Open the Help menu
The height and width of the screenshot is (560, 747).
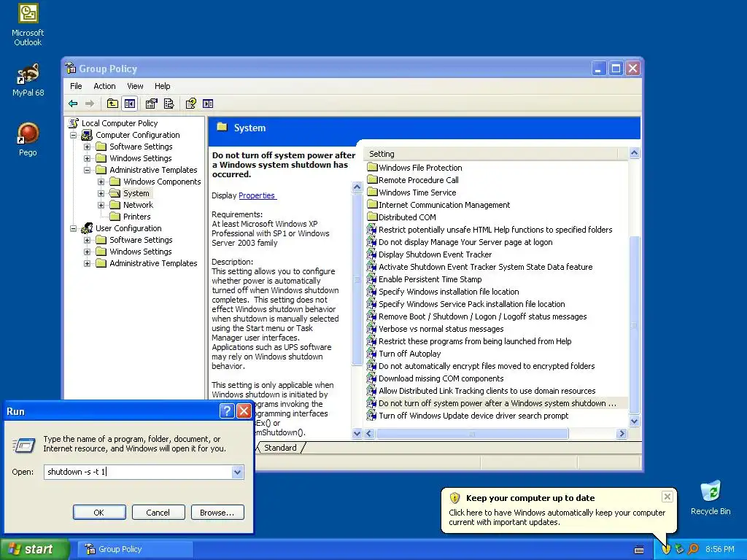tap(162, 86)
